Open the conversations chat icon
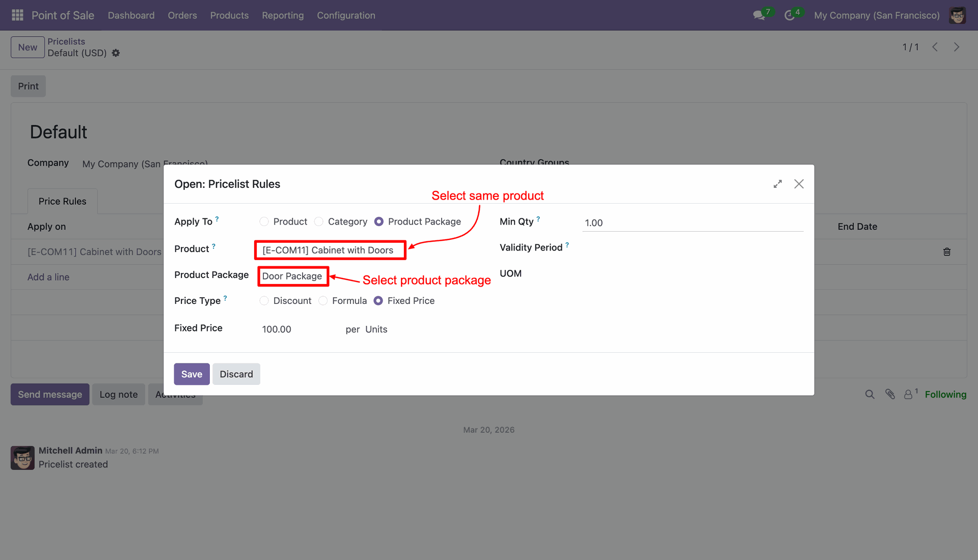978x560 pixels. click(759, 15)
